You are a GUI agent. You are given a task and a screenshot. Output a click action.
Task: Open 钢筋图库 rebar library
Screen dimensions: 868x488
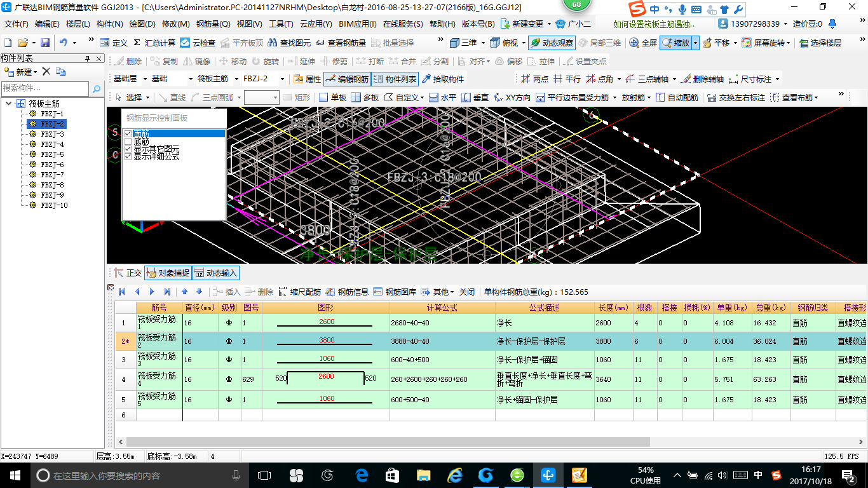click(x=395, y=292)
